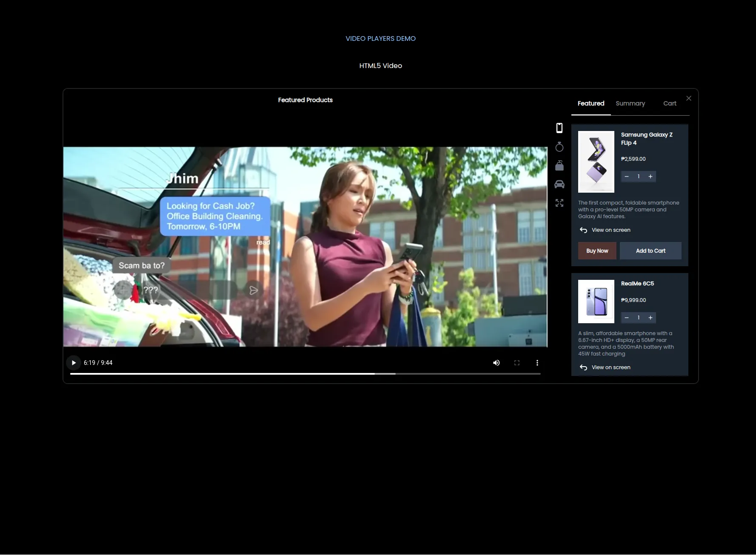The image size is (756, 555).
Task: Enter fullscreen video mode
Action: 517,363
